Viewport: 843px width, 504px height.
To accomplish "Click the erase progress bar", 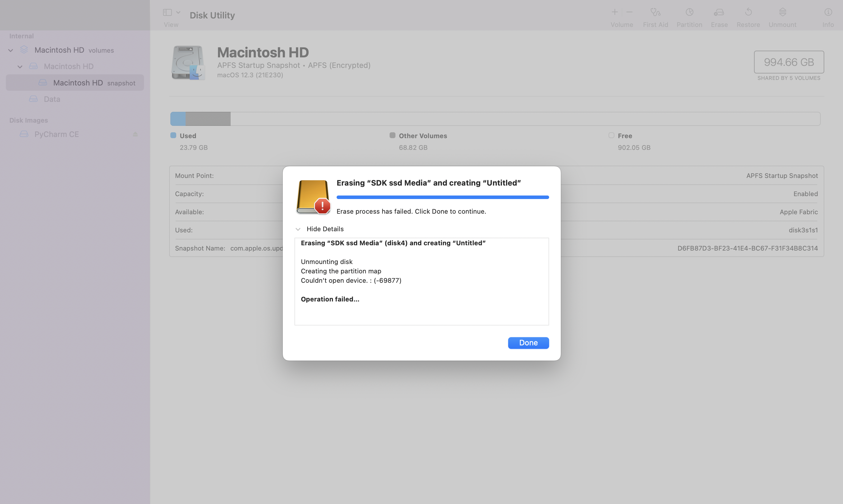I will 442,197.
